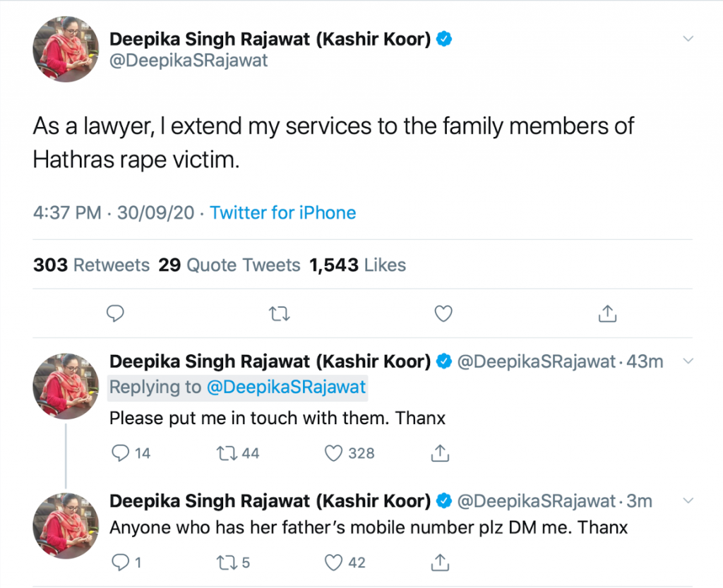This screenshot has height=588, width=723.
Task: Retweet the 'father's mobile number' tweet
Action: [227, 563]
